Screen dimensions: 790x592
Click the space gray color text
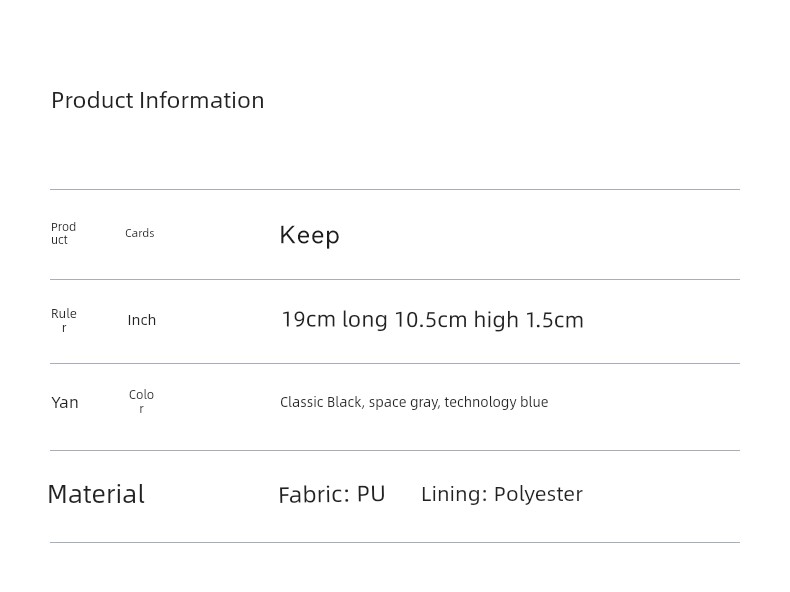pos(404,403)
